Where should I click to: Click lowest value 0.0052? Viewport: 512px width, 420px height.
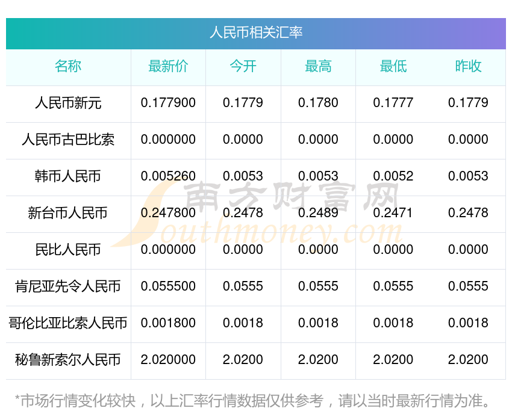[393, 176]
